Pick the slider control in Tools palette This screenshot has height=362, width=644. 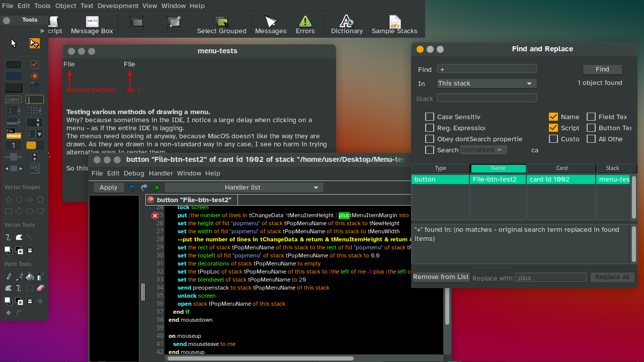tap(14, 157)
